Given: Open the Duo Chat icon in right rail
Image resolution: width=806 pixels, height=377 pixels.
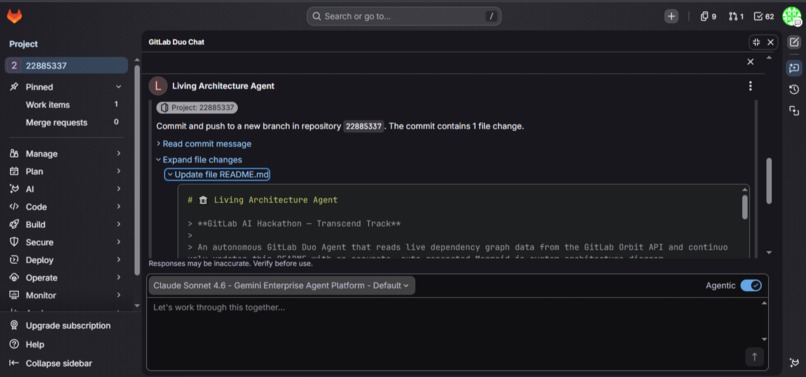Looking at the screenshot, I should click(x=794, y=68).
